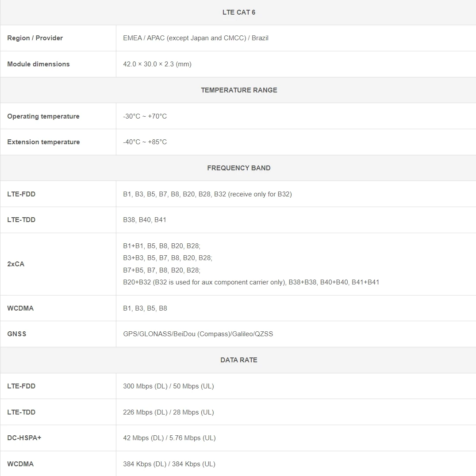Select the "GNSS" row label
This screenshot has width=476, height=476.
point(17,334)
